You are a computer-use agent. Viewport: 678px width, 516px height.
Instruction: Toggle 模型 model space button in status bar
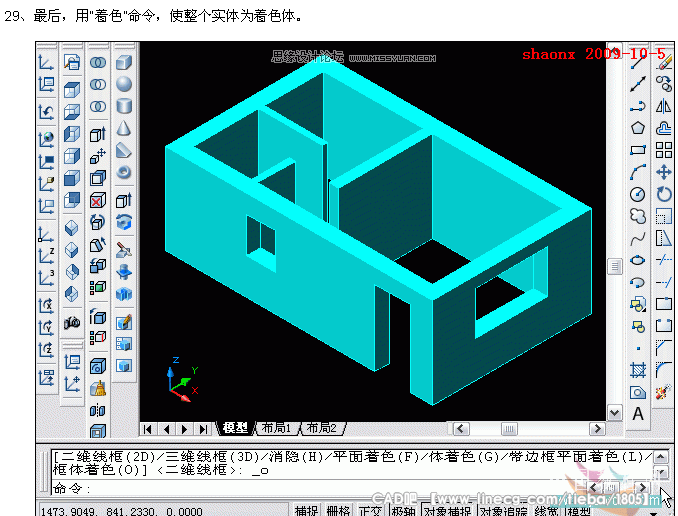[x=579, y=511]
